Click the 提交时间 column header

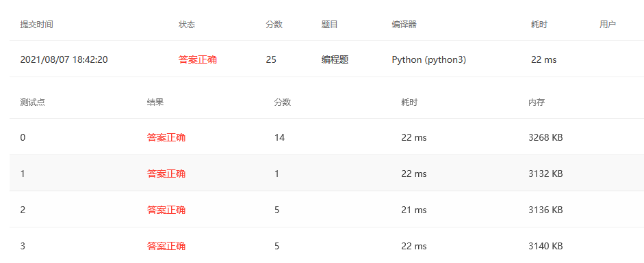point(36,25)
